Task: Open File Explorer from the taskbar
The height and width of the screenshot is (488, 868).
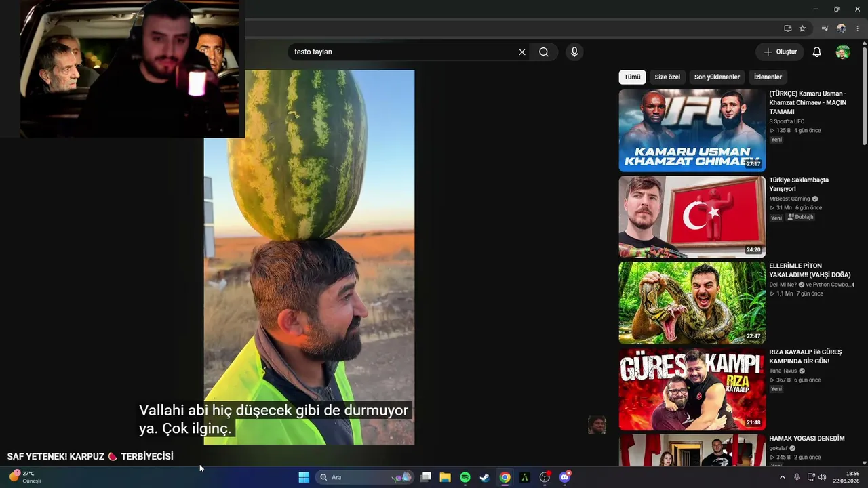Action: pyautogui.click(x=446, y=477)
